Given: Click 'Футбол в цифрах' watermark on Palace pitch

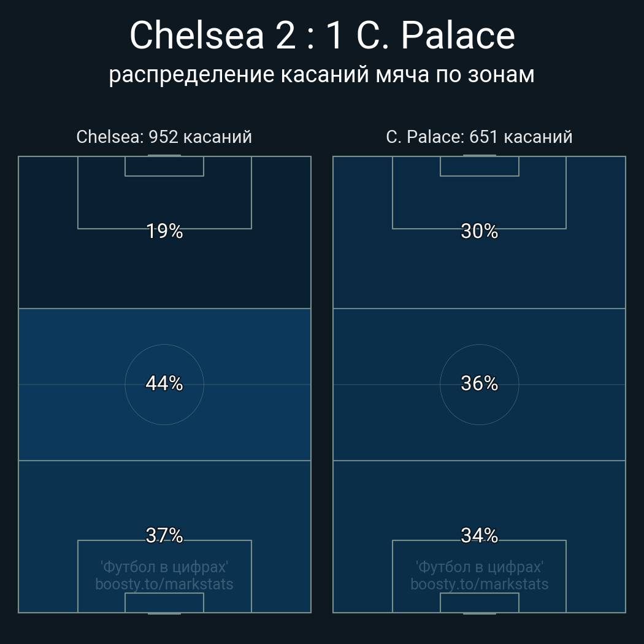Looking at the screenshot, I should tap(479, 567).
